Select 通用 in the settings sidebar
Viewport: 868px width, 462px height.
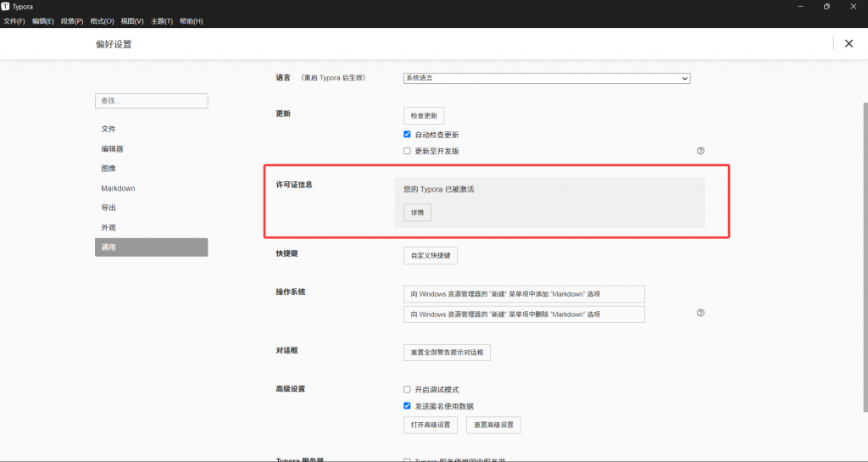click(151, 248)
